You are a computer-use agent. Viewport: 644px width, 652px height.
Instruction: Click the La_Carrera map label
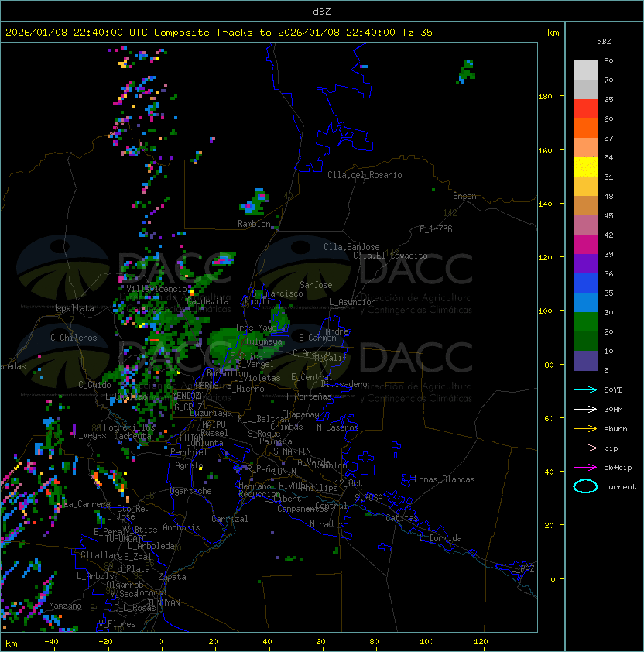coord(87,504)
